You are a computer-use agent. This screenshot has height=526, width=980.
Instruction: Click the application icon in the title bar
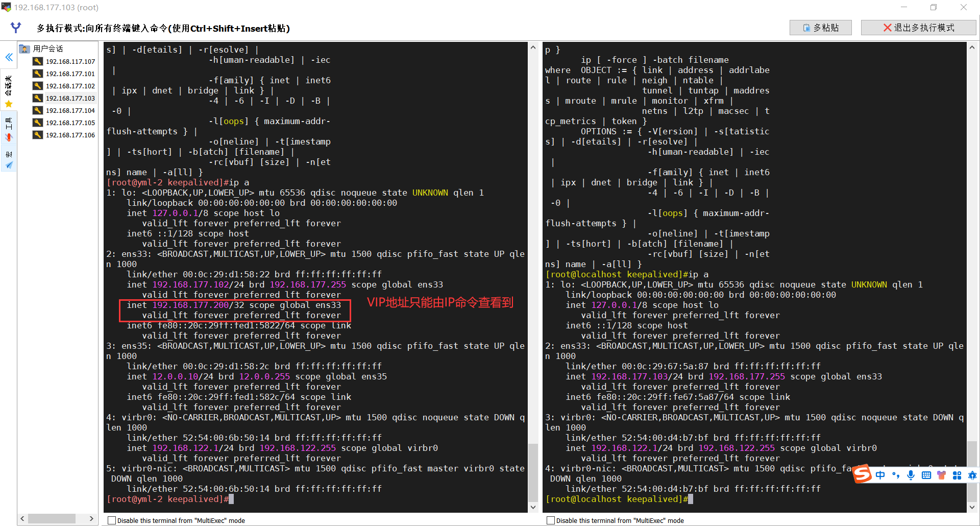pyautogui.click(x=6, y=7)
